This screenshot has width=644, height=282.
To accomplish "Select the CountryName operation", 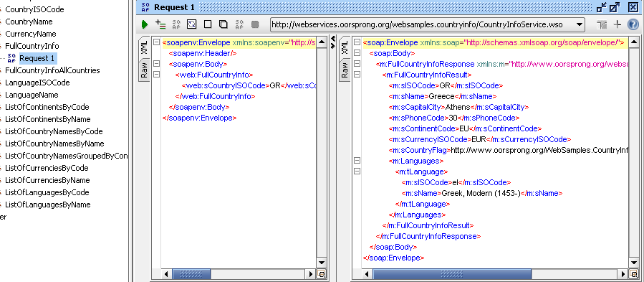I will pyautogui.click(x=29, y=22).
